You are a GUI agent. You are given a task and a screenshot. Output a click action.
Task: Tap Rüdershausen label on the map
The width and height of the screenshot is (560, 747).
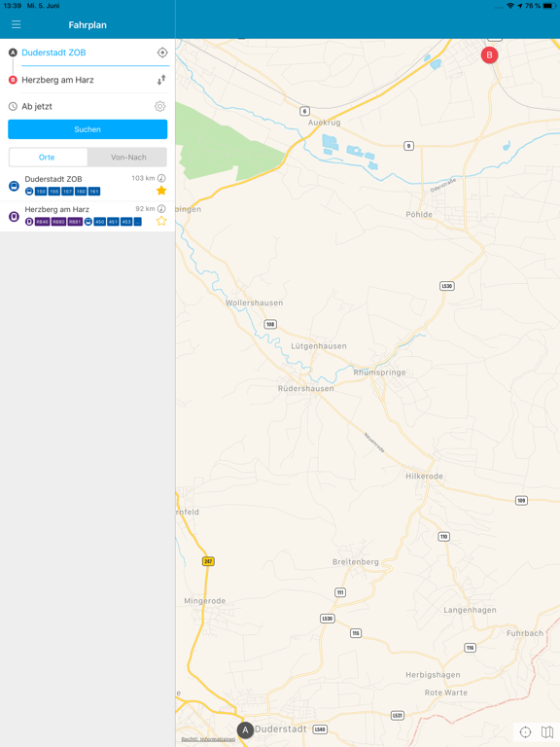305,389
